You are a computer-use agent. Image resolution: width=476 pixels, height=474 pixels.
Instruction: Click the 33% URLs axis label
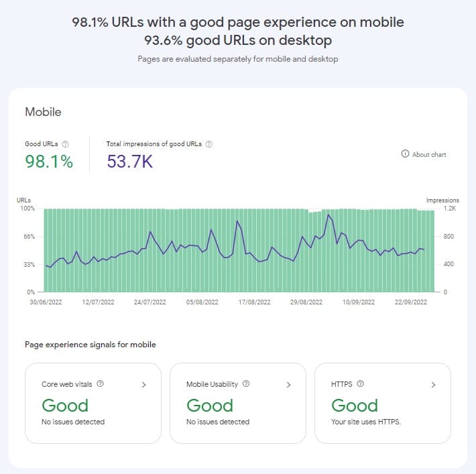[x=29, y=264]
